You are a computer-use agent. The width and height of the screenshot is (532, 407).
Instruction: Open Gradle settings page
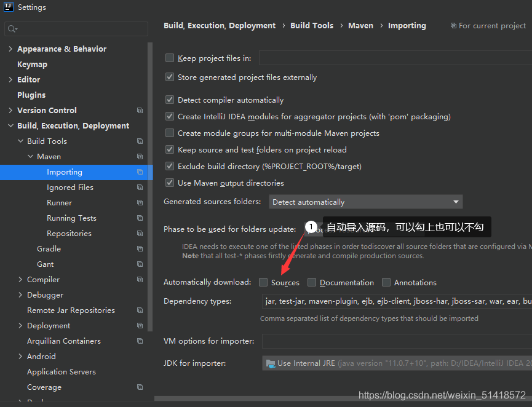[49, 248]
